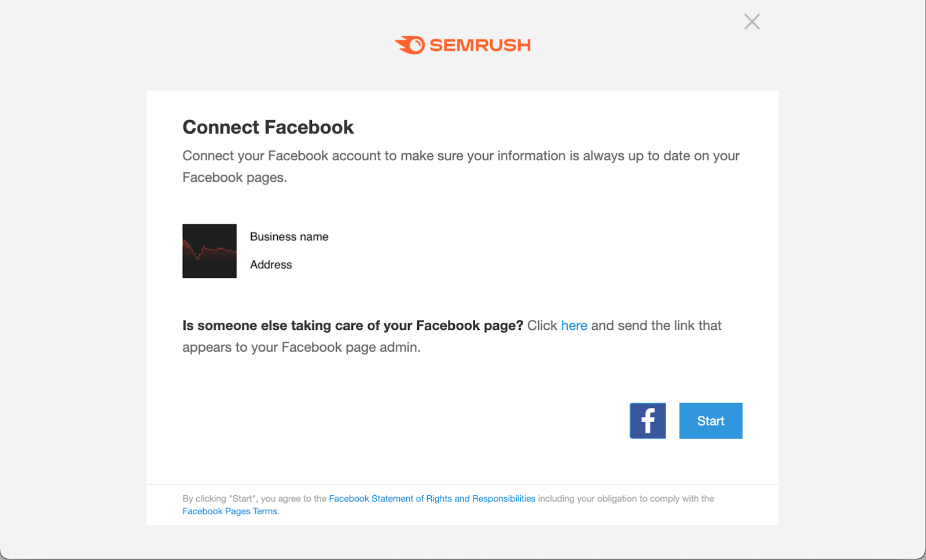Screen dimensions: 926x560
Task: Click the business profile thumbnail image
Action: coord(210,251)
